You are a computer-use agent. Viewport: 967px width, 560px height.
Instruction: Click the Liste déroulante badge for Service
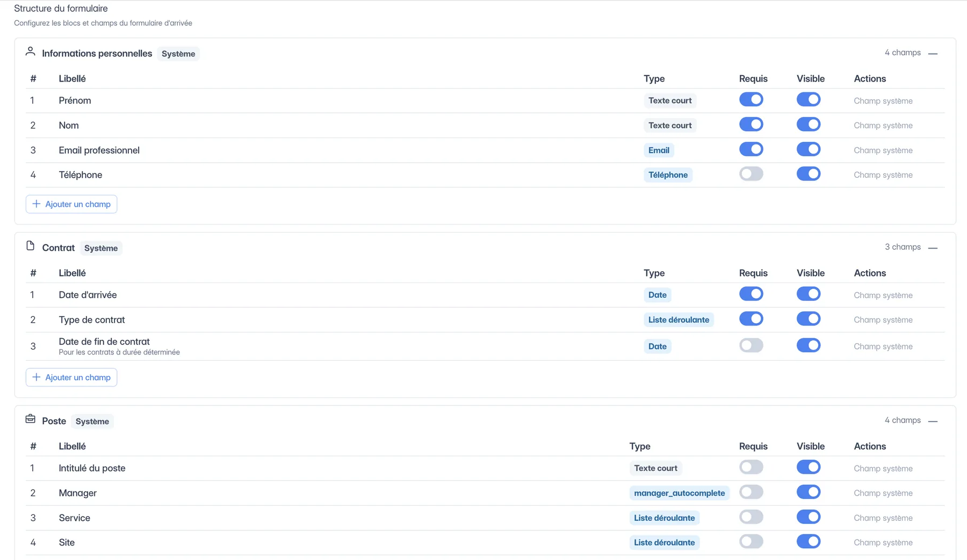tap(664, 518)
